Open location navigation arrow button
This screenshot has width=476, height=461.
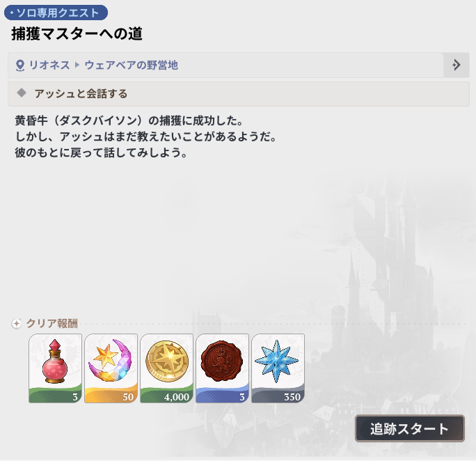pos(456,65)
